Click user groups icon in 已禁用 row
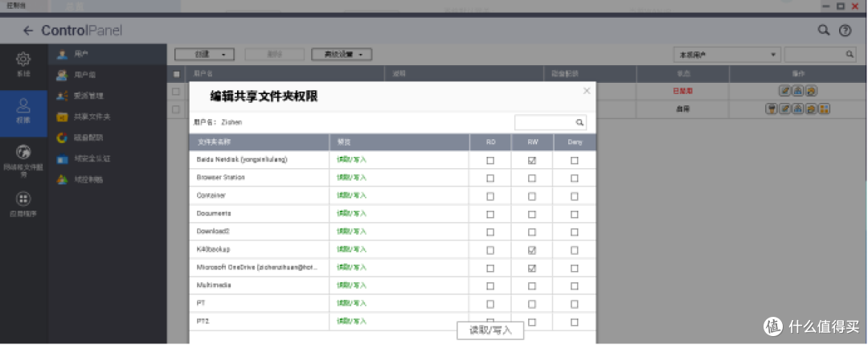This screenshot has height=345, width=868. click(x=798, y=91)
